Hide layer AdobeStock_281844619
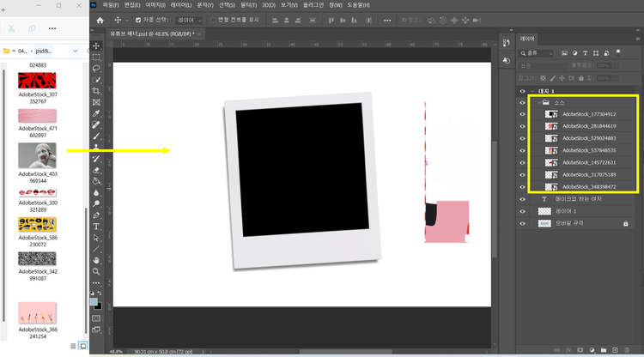Image resolution: width=644 pixels, height=357 pixels. [x=522, y=126]
